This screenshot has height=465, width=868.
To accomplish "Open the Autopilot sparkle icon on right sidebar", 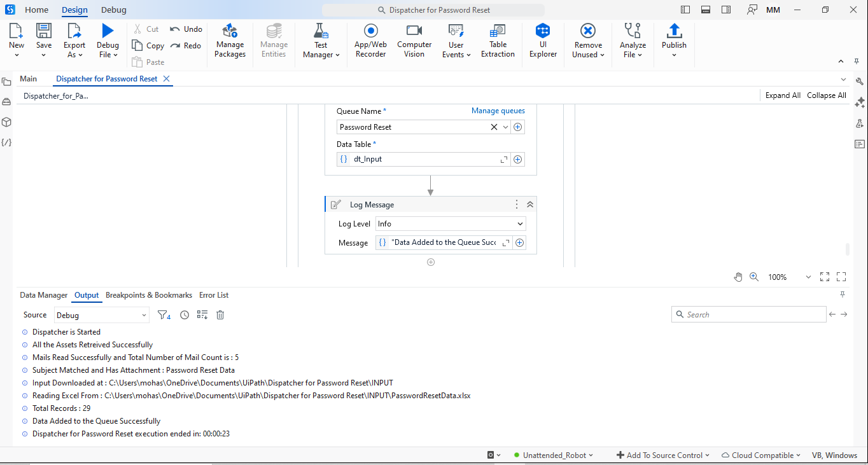I will 860,102.
